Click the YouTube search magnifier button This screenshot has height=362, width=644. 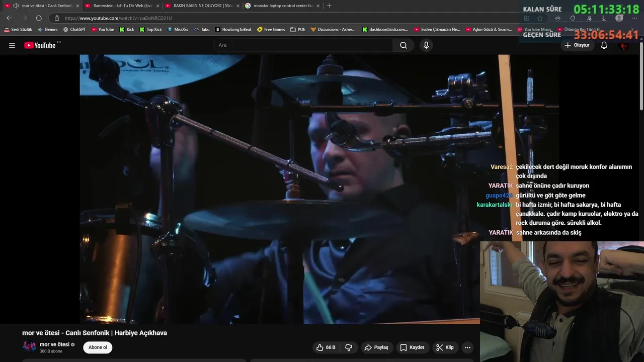pos(404,45)
